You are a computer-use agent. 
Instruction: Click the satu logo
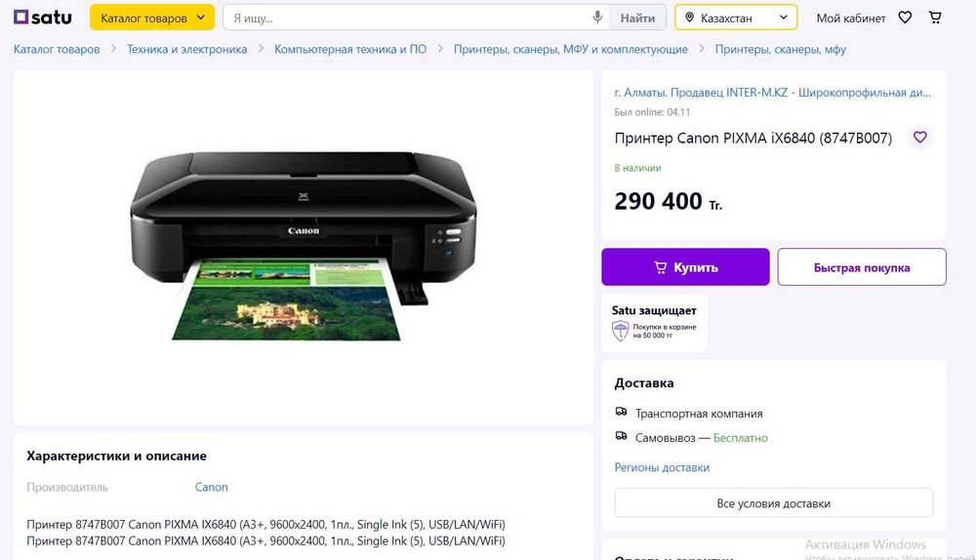(42, 18)
